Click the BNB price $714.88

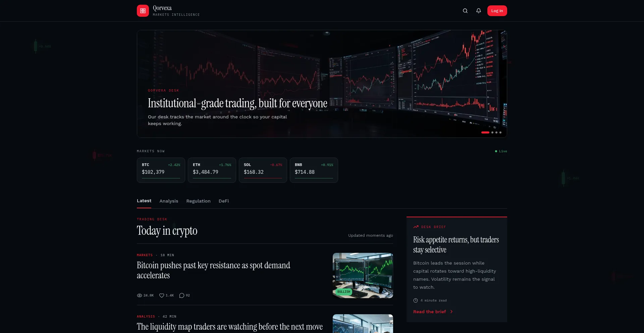click(305, 172)
